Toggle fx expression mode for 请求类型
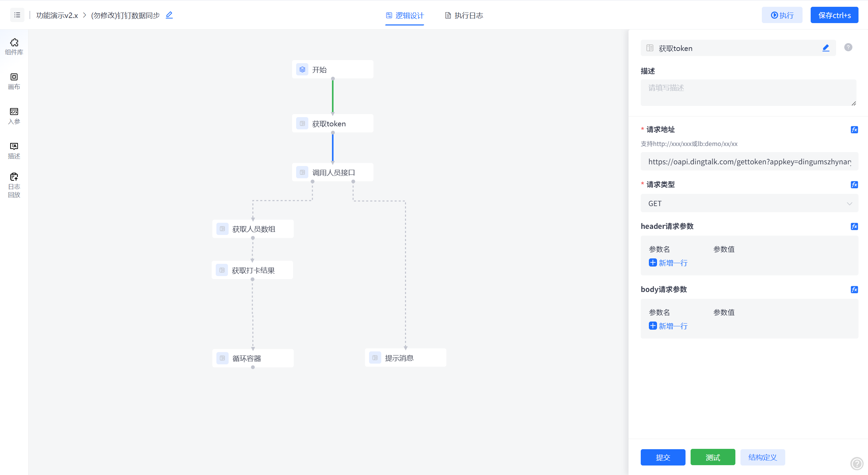The width and height of the screenshot is (868, 475). [854, 185]
